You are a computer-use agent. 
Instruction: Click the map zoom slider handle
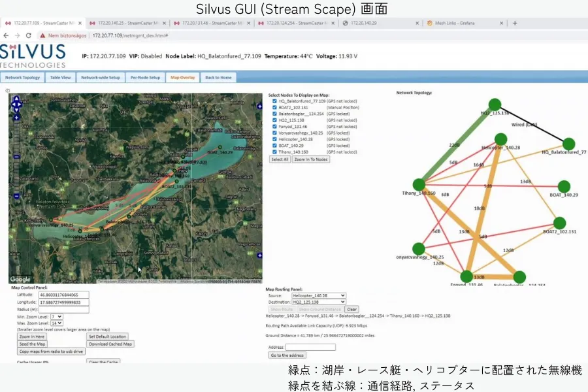pyautogui.click(x=16, y=157)
